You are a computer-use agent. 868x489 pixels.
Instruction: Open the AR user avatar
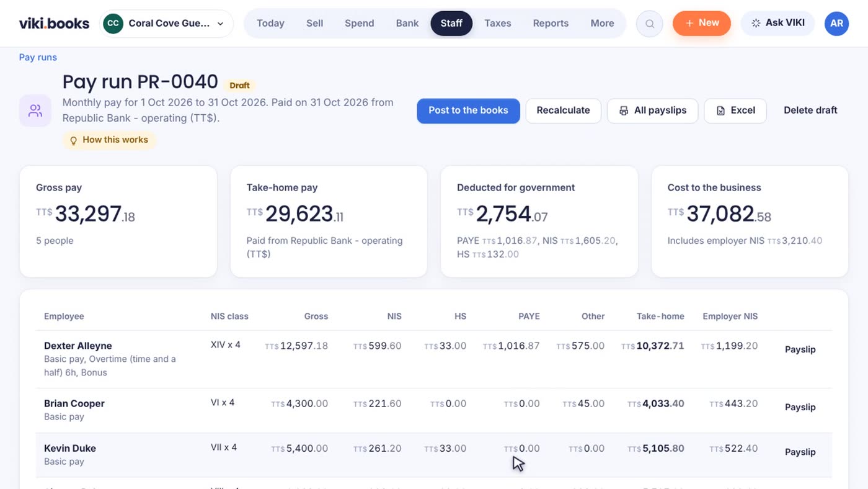coord(836,24)
